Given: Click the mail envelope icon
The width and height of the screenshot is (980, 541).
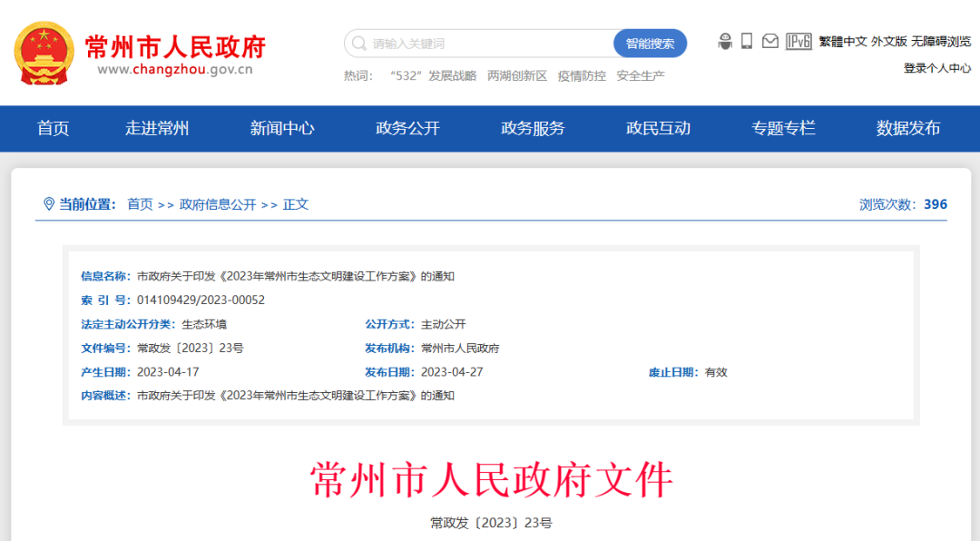Looking at the screenshot, I should [x=769, y=41].
